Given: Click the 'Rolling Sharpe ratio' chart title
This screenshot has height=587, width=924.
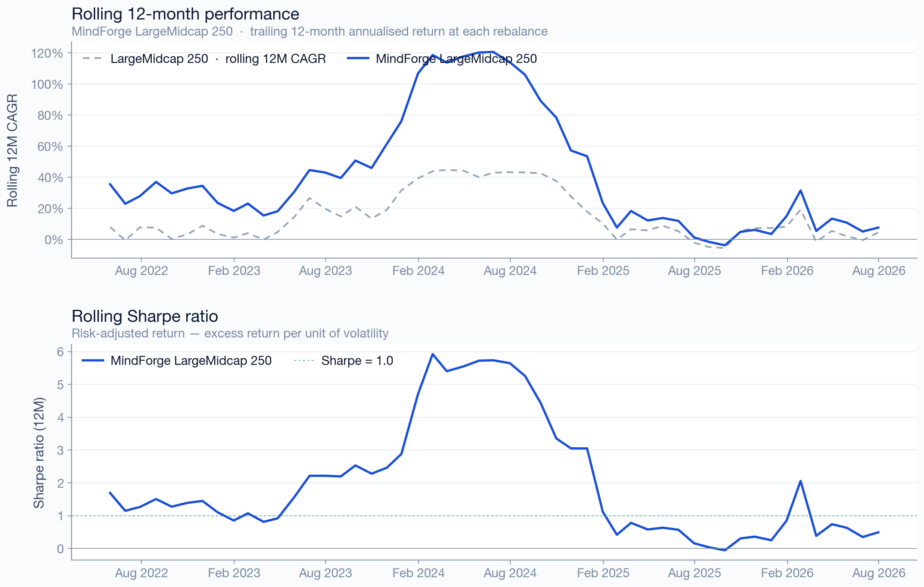Looking at the screenshot, I should point(145,316).
